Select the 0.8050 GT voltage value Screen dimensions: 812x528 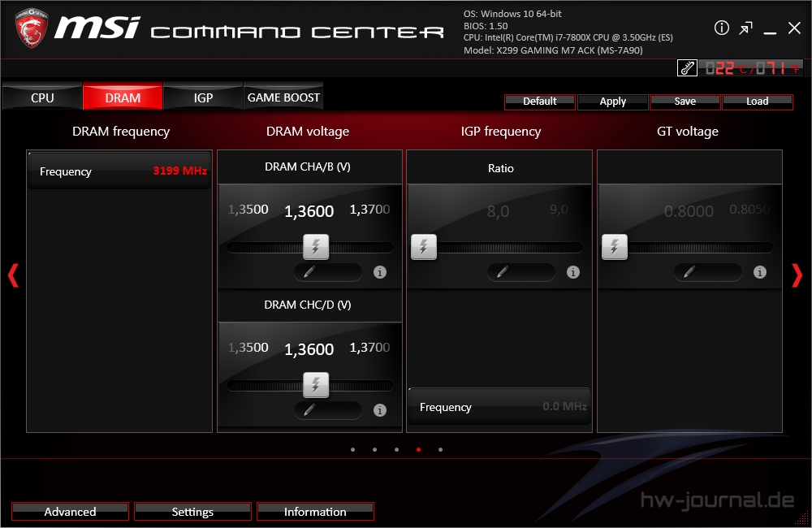point(749,210)
